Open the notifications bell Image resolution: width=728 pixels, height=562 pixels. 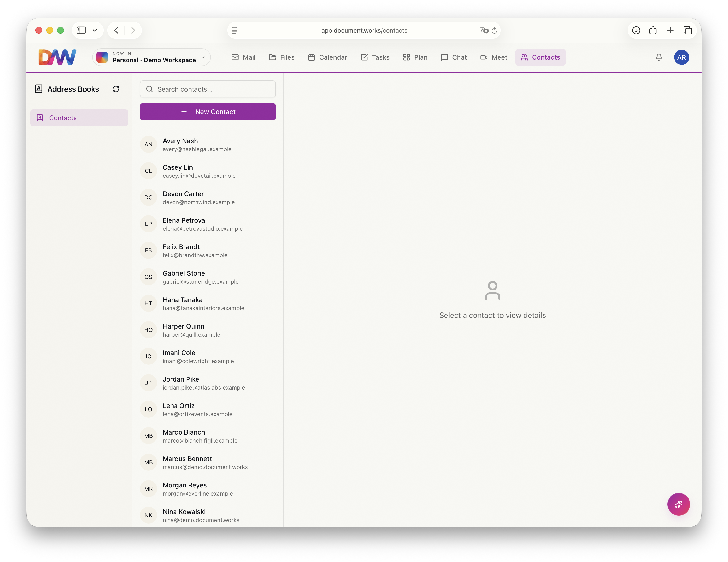pos(659,57)
